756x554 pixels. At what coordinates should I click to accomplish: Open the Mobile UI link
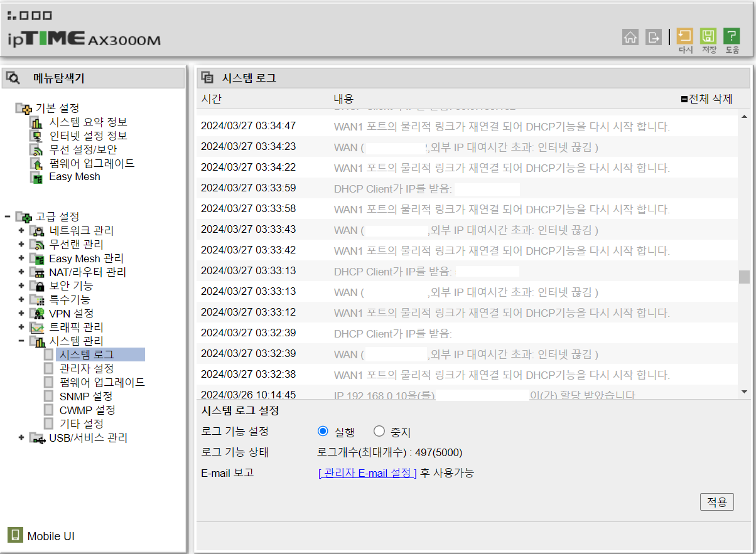pos(51,536)
